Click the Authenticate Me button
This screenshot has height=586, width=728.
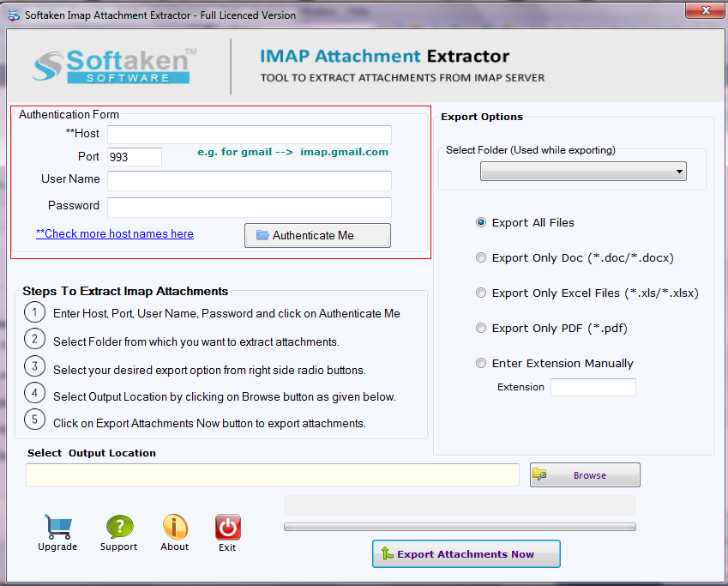click(317, 236)
